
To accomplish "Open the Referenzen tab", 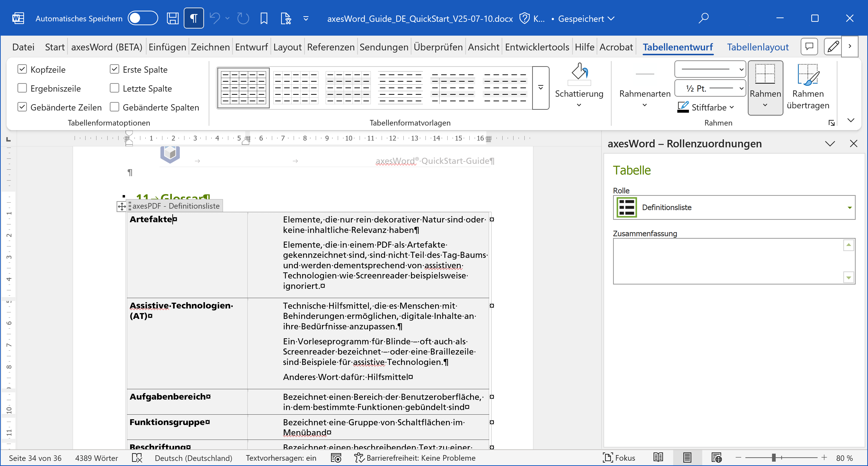I will [331, 47].
